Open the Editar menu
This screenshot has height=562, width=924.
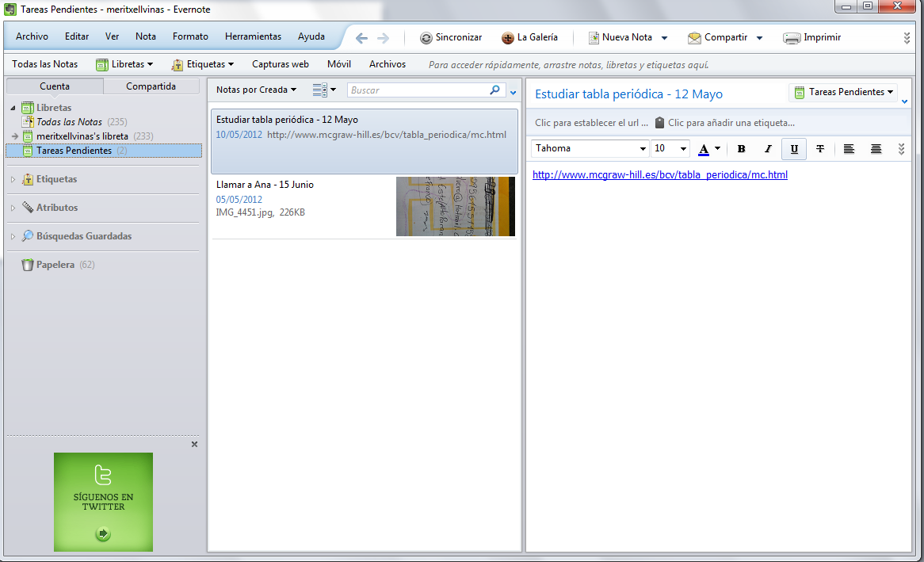(x=77, y=36)
